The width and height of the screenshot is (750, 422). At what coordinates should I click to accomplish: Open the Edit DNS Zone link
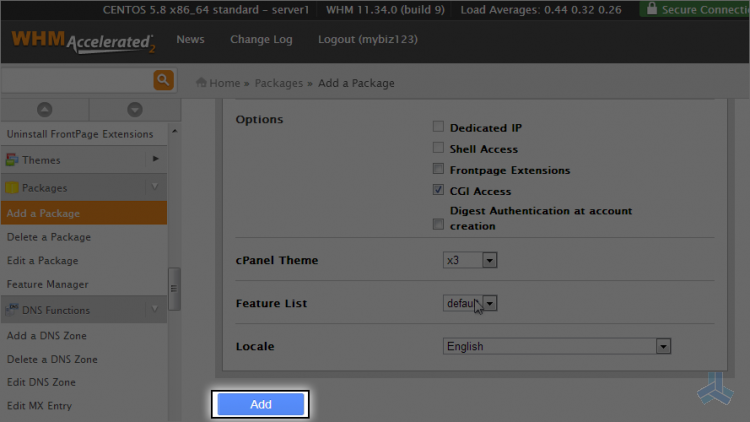41,382
